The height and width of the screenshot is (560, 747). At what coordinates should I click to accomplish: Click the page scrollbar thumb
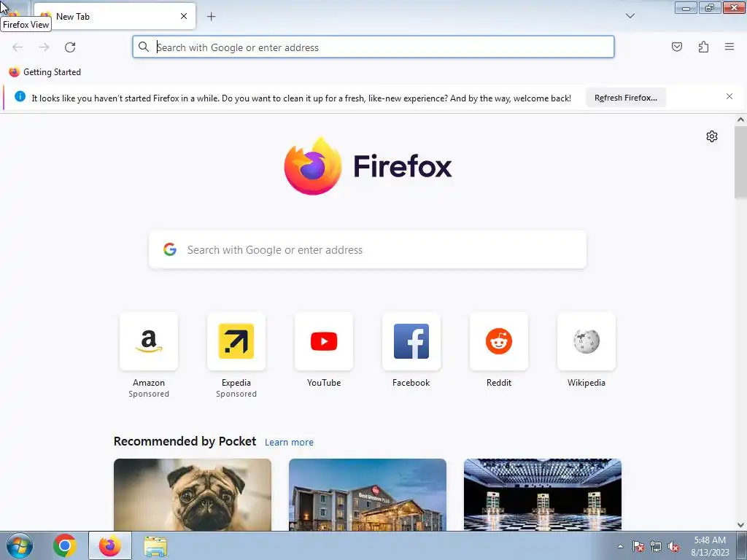tap(740, 163)
